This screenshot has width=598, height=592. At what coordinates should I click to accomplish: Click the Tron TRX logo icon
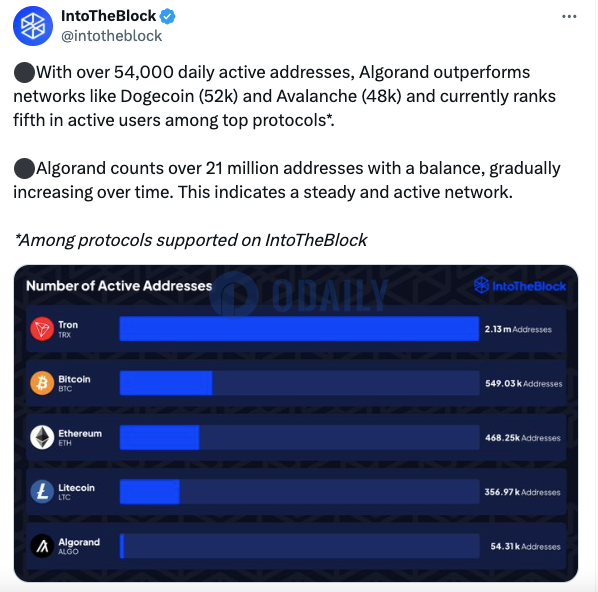(x=42, y=329)
